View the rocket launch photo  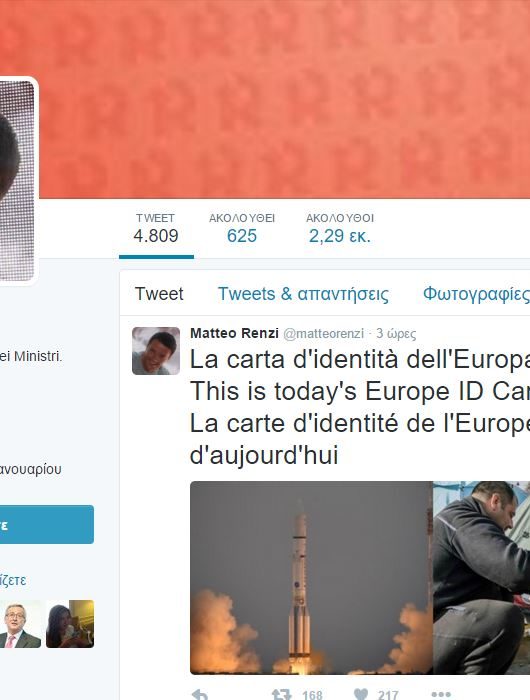[x=311, y=577]
